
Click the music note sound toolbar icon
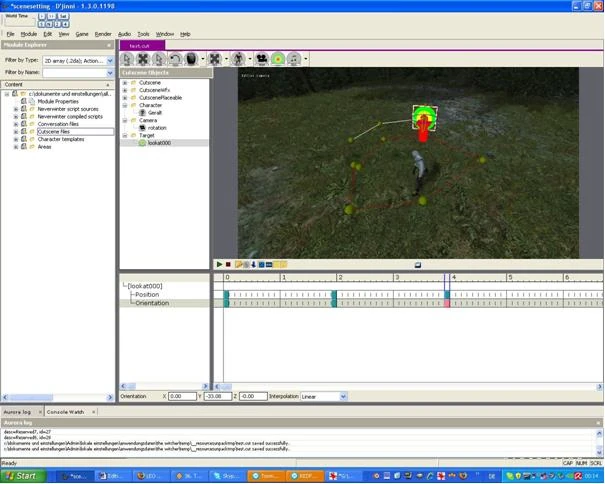click(x=294, y=59)
